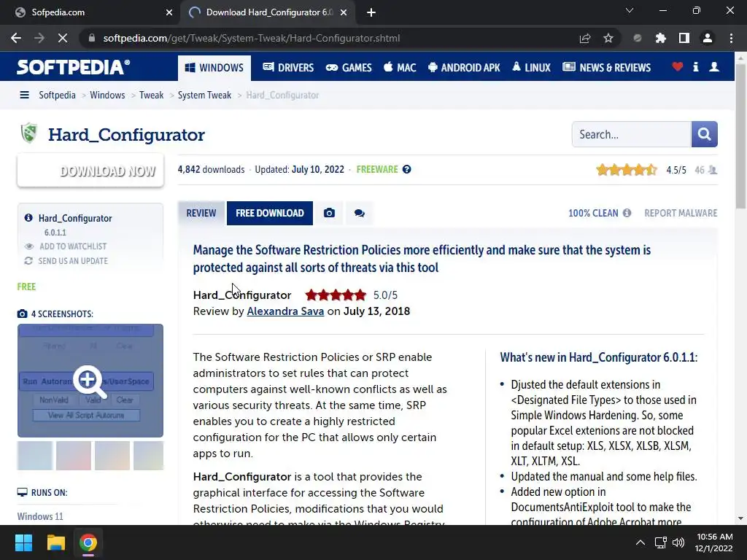Open the Games section
The image size is (747, 560).
coord(349,68)
